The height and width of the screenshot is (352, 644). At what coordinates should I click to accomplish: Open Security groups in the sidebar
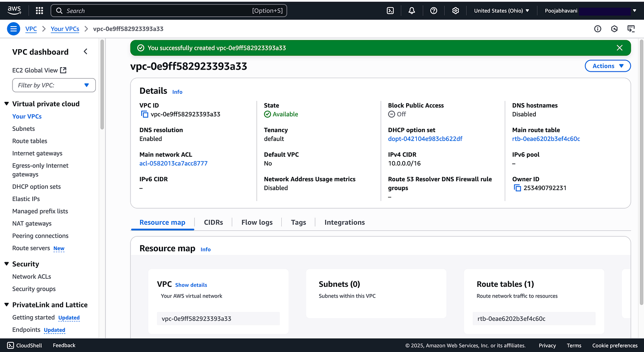coord(34,289)
